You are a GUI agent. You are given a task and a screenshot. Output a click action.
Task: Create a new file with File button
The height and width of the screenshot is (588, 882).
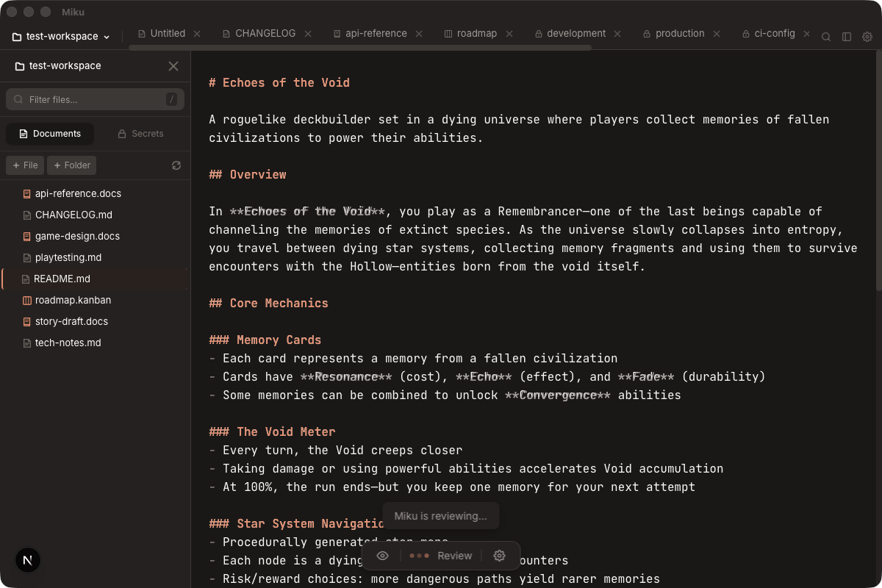[x=25, y=165]
